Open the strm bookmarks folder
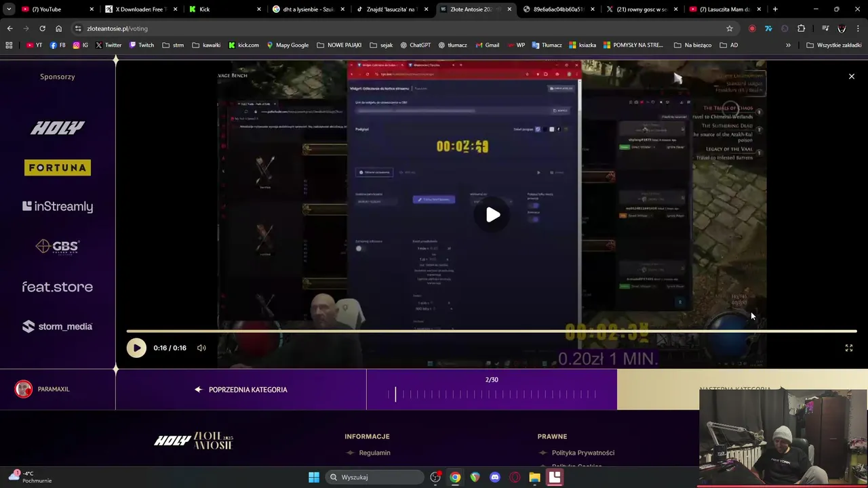868x488 pixels. (173, 45)
